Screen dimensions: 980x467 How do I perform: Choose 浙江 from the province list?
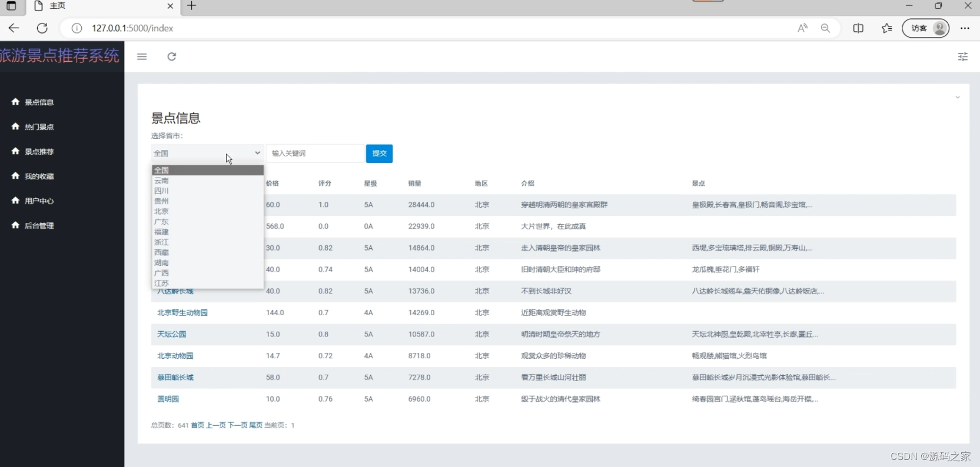[207, 242]
